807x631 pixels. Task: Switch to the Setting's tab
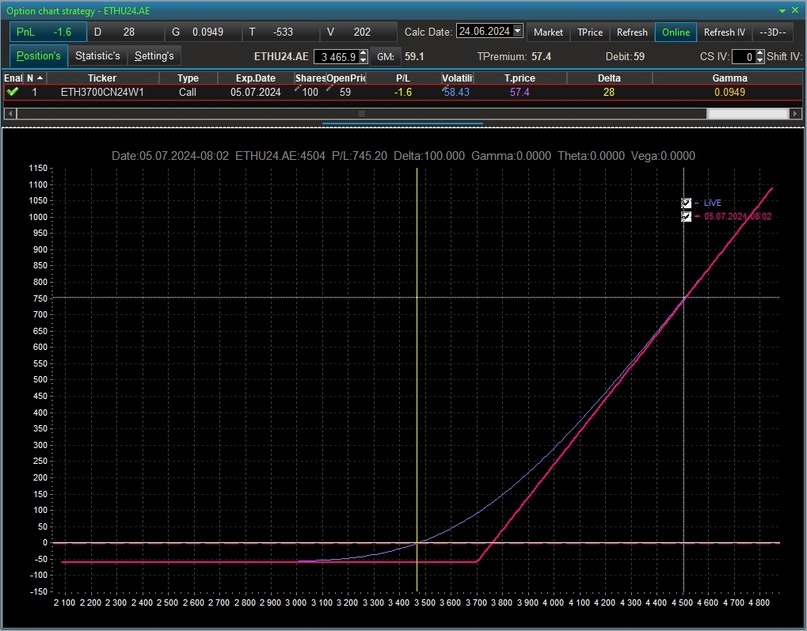coord(154,56)
